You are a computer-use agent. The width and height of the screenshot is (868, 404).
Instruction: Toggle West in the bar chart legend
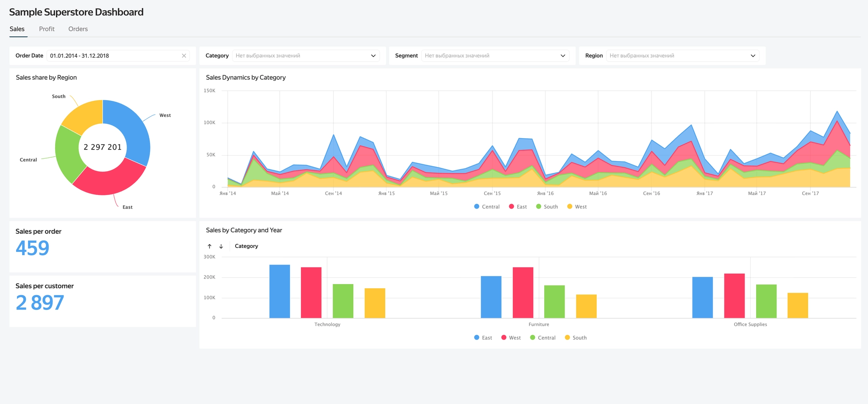pos(511,338)
